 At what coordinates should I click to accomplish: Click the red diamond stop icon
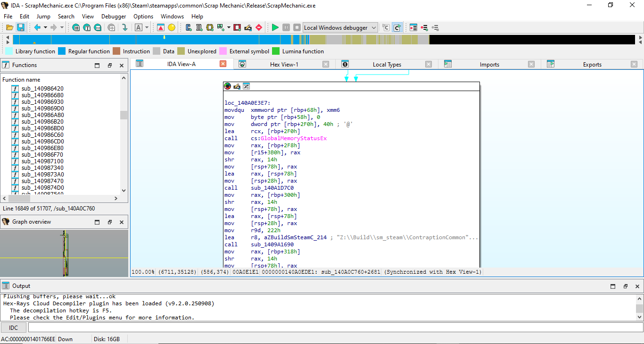259,27
